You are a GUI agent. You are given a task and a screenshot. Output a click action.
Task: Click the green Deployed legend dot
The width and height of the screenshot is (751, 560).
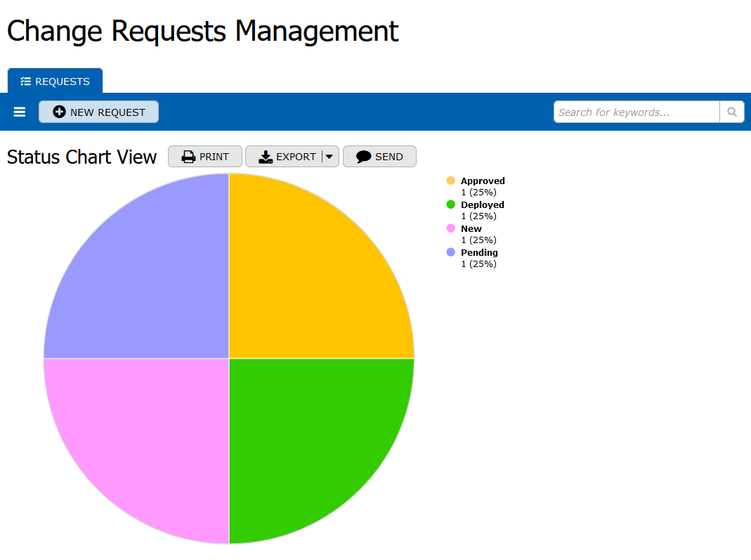point(450,205)
